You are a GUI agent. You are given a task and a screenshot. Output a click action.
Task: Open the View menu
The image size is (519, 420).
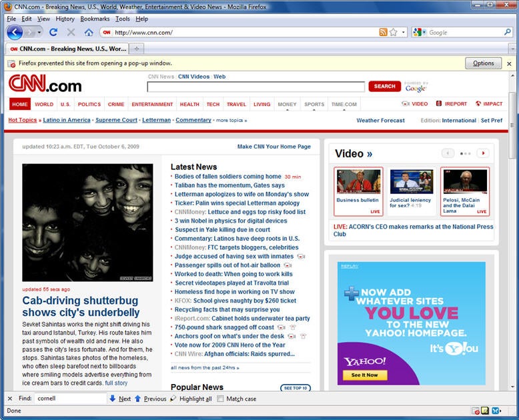pos(43,19)
